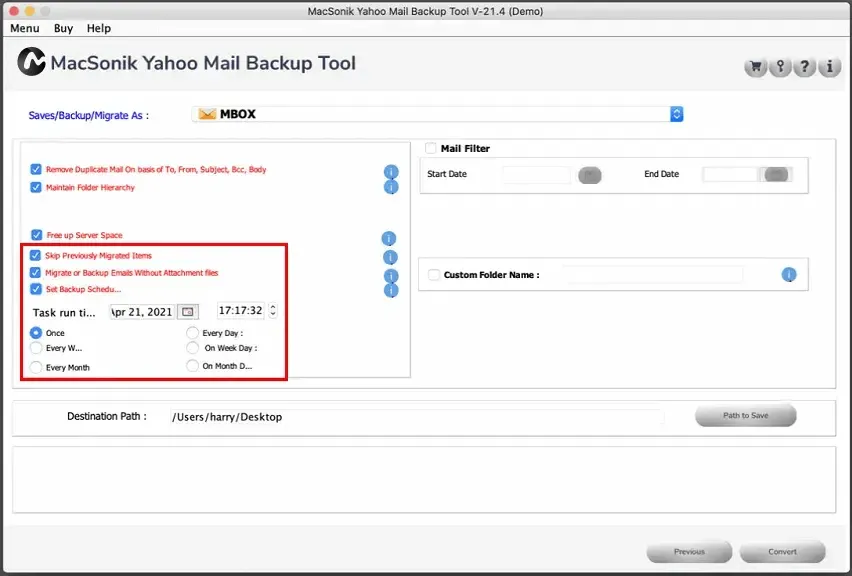Open the Menu menu
The width and height of the screenshot is (852, 576).
coord(24,28)
